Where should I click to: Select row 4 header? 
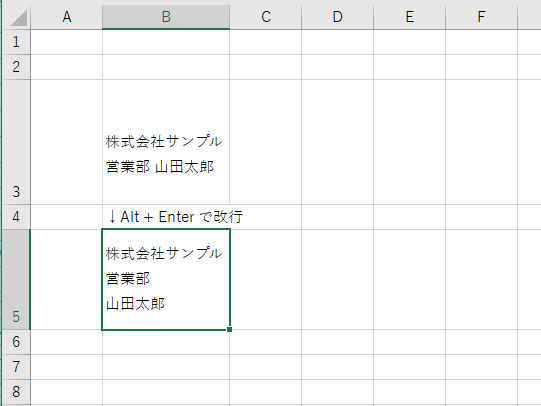pos(16,217)
